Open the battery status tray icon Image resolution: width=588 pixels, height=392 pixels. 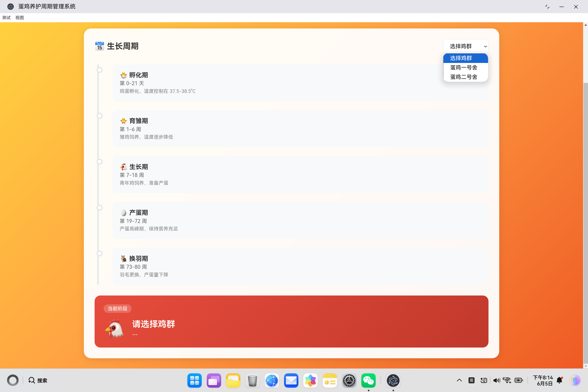[x=519, y=380]
